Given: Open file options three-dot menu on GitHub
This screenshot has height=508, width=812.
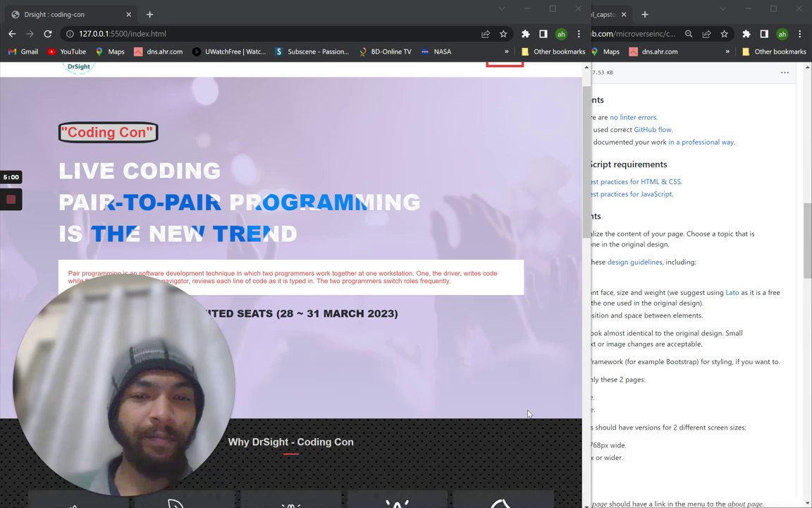Looking at the screenshot, I should point(785,73).
